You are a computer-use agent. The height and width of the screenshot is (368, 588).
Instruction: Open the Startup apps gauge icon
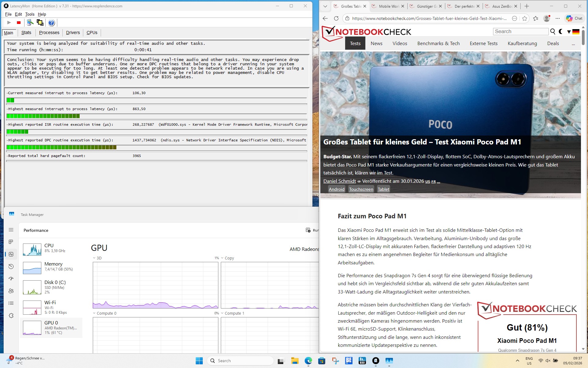11,278
